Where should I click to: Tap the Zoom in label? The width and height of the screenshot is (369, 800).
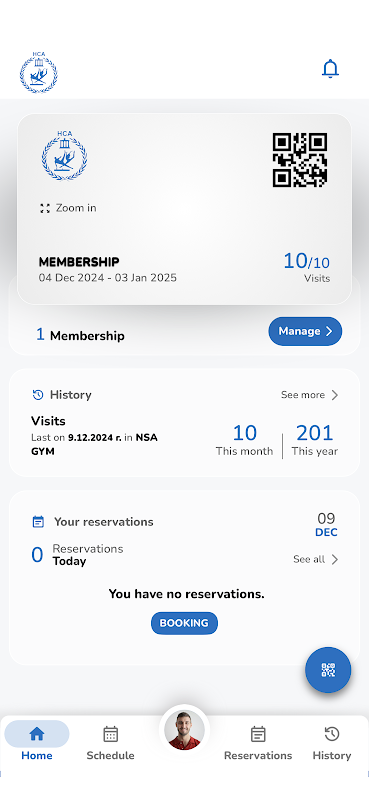76,208
